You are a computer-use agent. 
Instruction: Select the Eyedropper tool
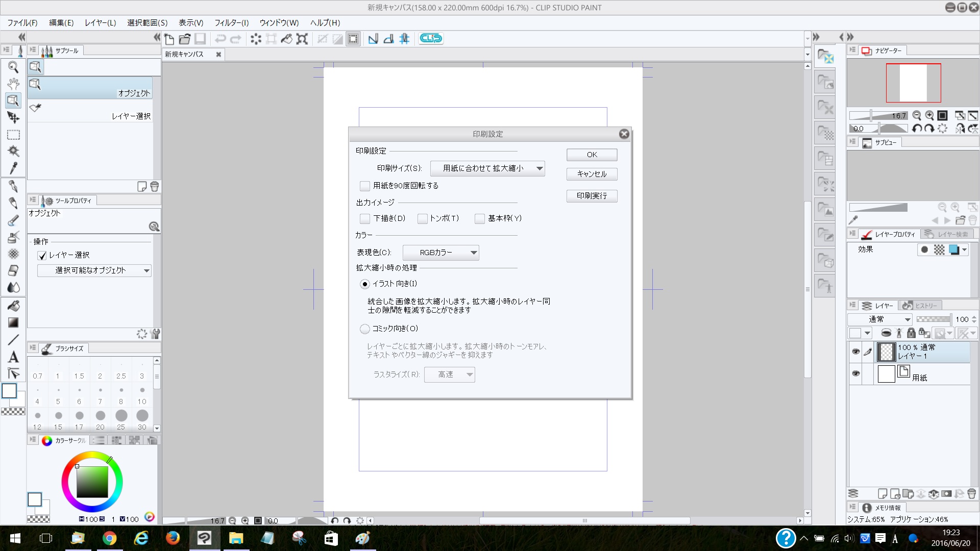13,168
